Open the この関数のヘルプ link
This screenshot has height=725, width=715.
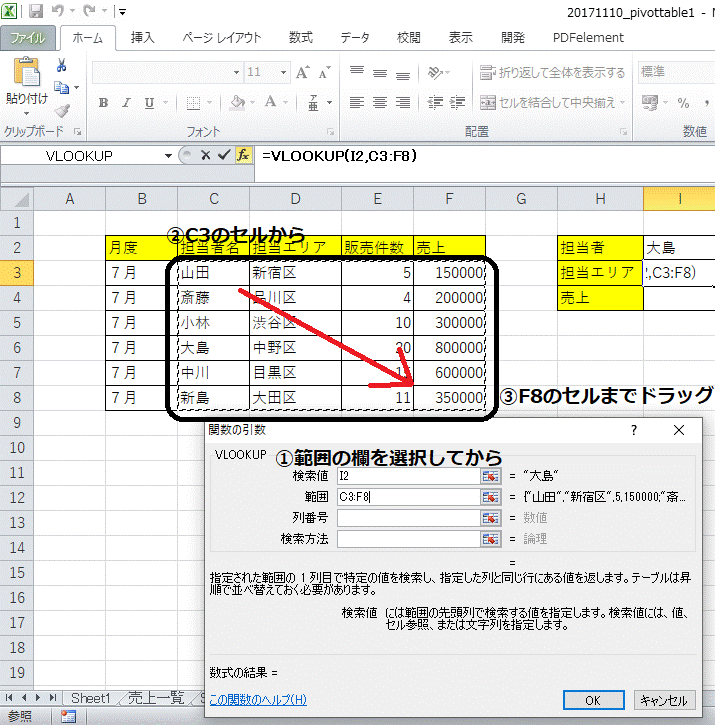pyautogui.click(x=258, y=700)
